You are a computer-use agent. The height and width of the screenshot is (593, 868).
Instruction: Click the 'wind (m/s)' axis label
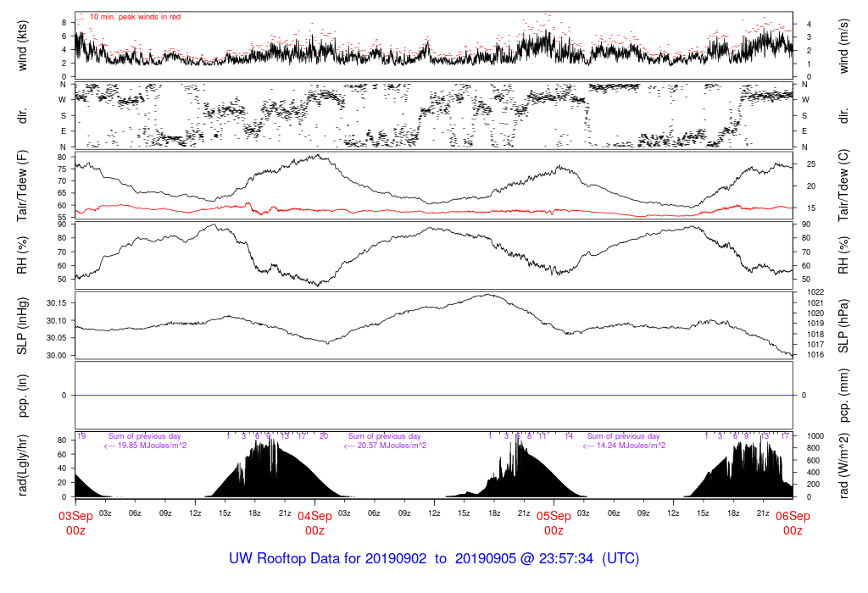[843, 46]
